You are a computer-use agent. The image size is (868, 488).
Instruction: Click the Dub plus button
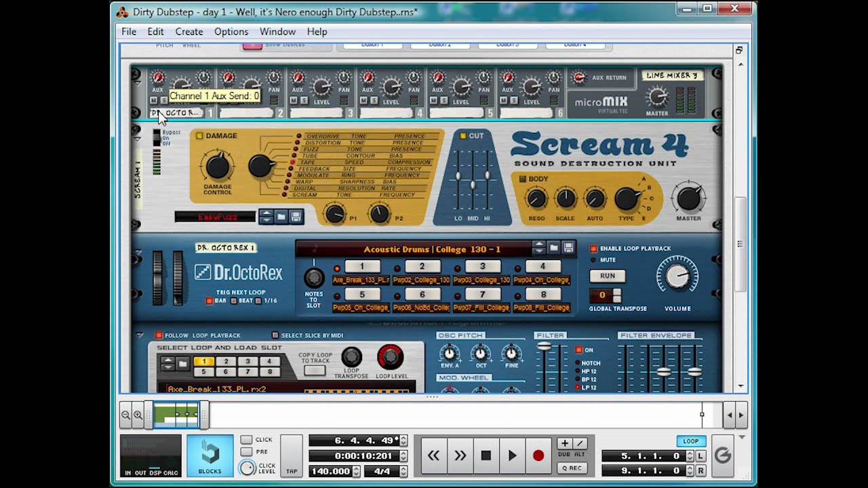click(564, 443)
